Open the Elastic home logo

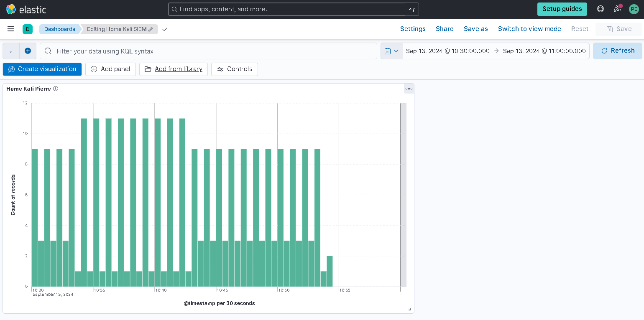26,9
